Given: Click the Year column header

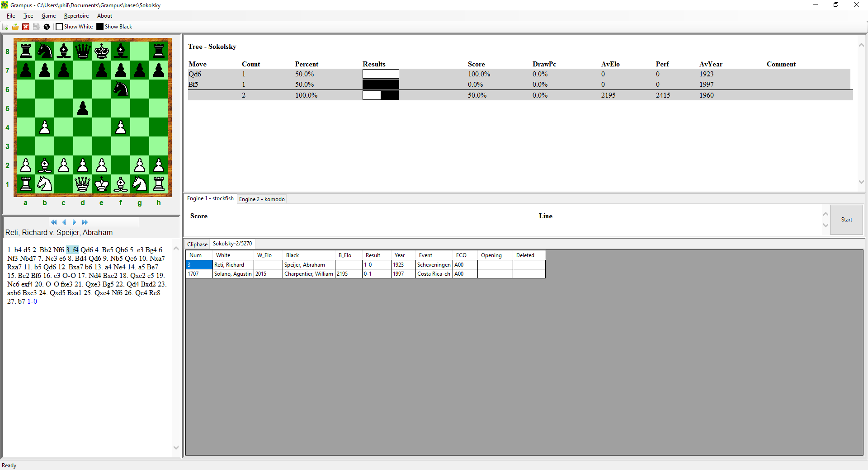Looking at the screenshot, I should click(x=399, y=255).
